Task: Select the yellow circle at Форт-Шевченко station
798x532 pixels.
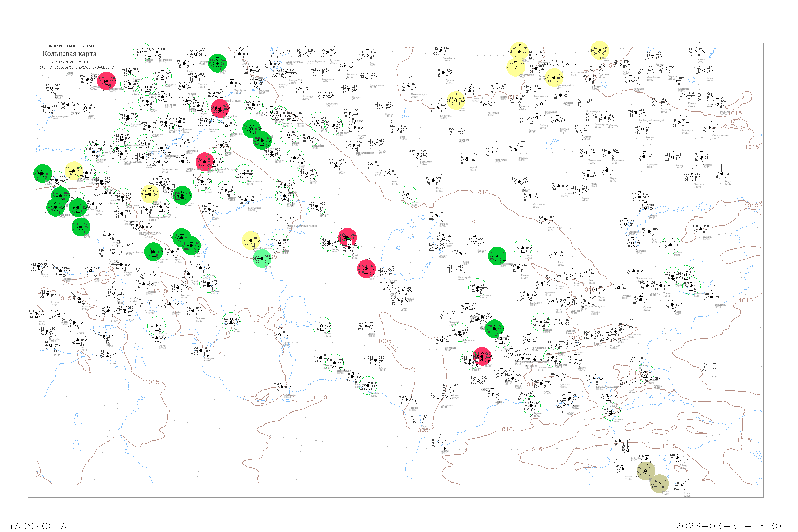Action: click(x=251, y=240)
